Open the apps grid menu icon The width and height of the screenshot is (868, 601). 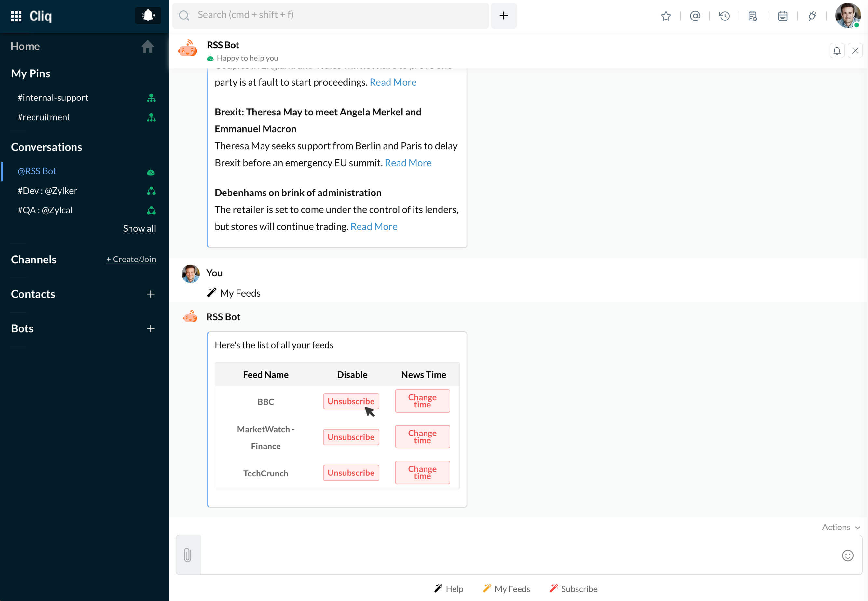coord(16,16)
